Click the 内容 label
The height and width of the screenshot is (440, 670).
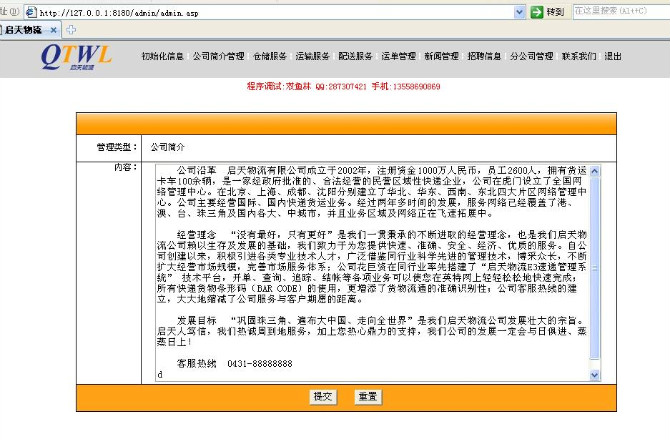(125, 167)
